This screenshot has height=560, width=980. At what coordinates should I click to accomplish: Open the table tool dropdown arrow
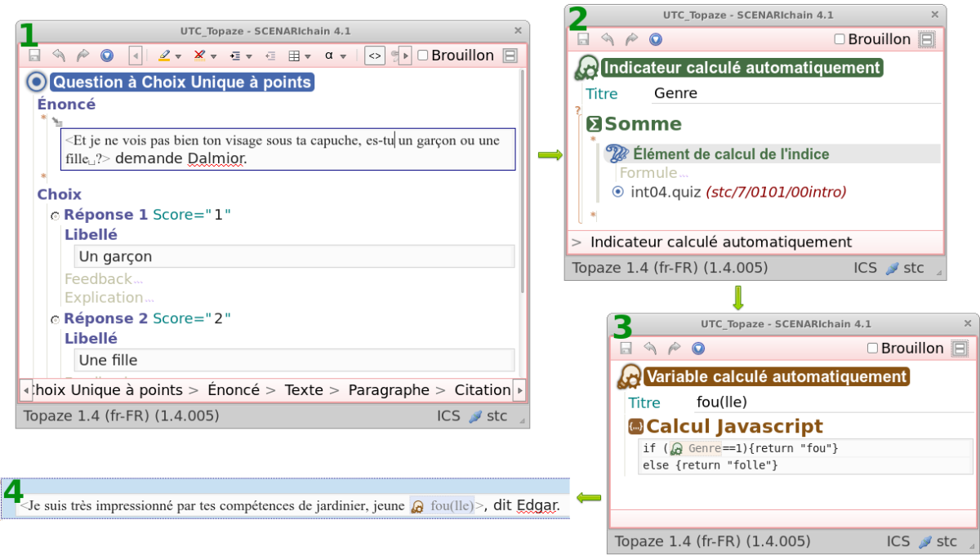[x=308, y=56]
